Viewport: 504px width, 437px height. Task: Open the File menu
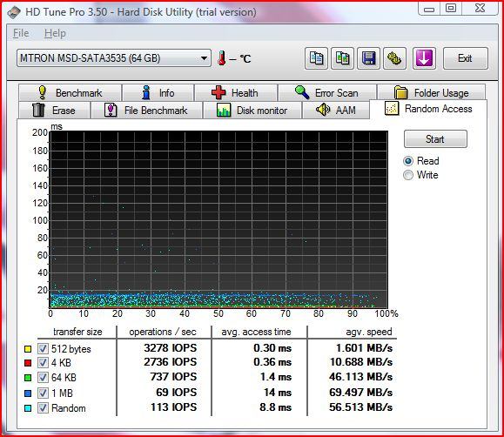[x=21, y=33]
